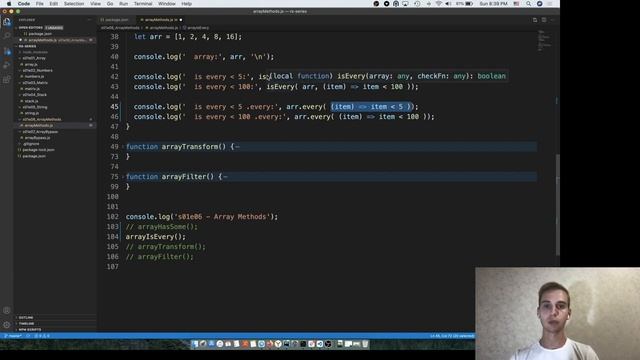Expand the folded arrayFilter function at line 75
This screenshot has width=640, height=360.
(123, 177)
